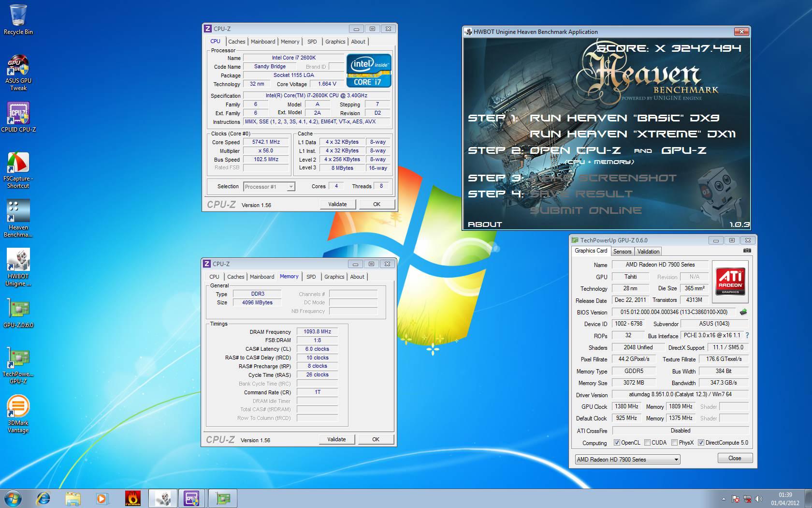The width and height of the screenshot is (812, 508).
Task: Click ABOUT in HWBOT Heaven app
Action: point(485,224)
